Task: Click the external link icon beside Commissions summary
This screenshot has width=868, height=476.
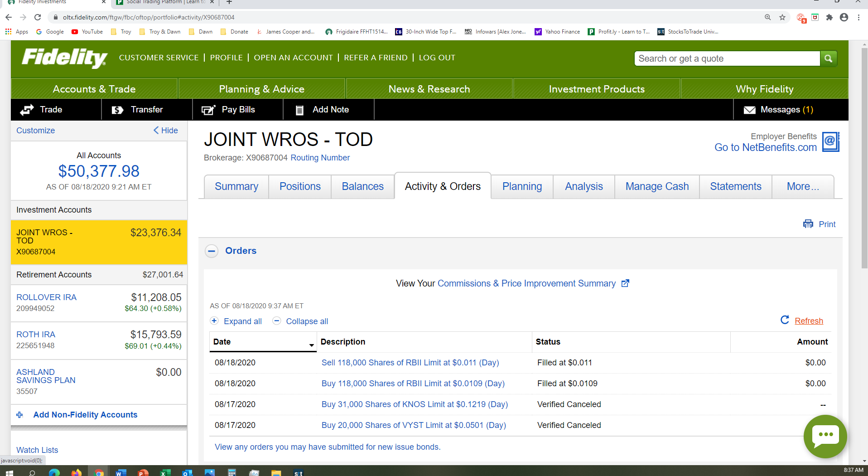Action: (625, 283)
